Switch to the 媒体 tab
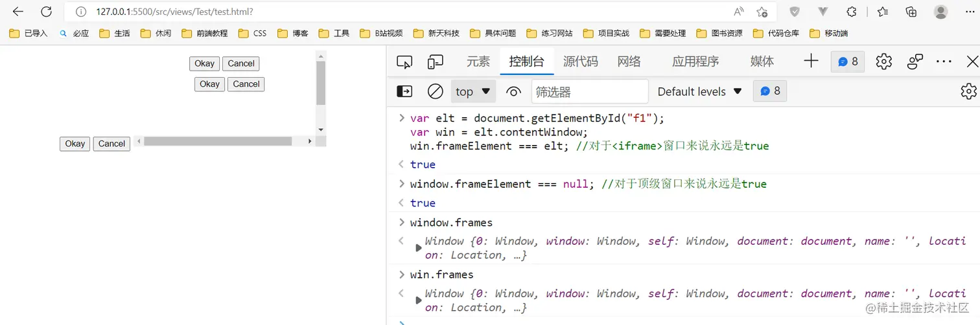This screenshot has width=980, height=325. tap(762, 62)
